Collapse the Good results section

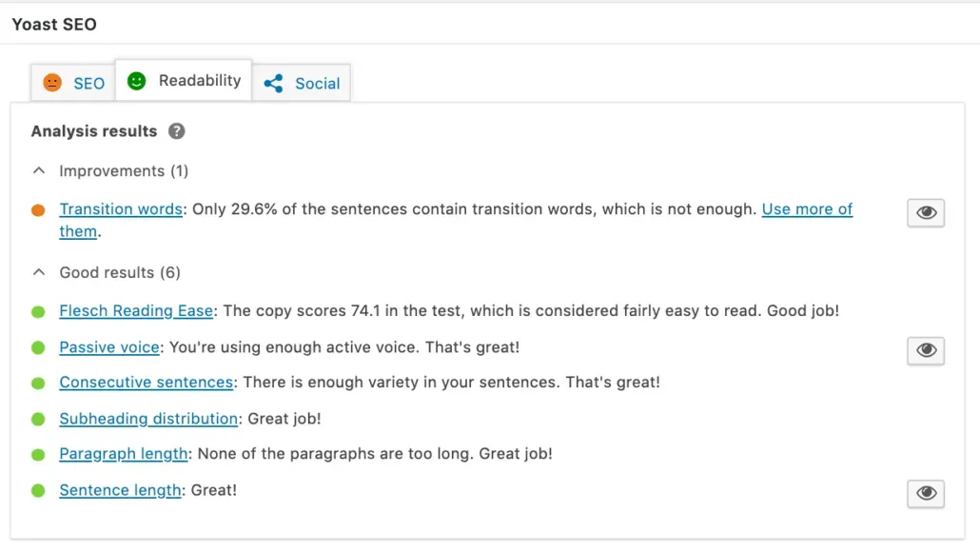coord(38,271)
